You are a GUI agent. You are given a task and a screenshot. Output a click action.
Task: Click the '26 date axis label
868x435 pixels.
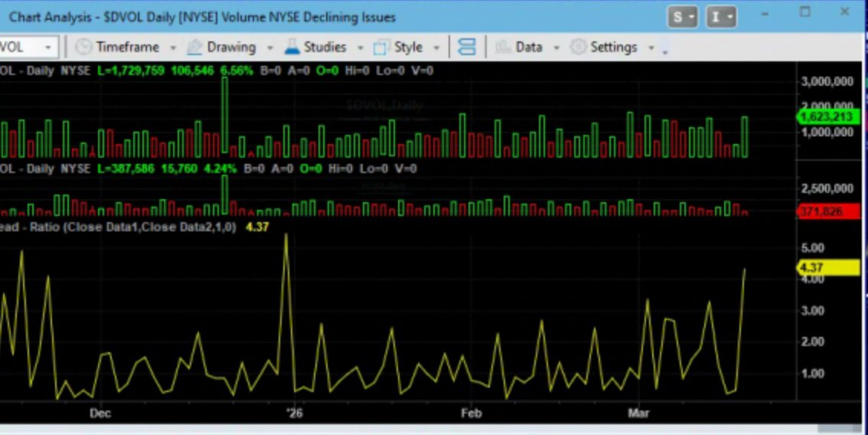click(x=294, y=414)
